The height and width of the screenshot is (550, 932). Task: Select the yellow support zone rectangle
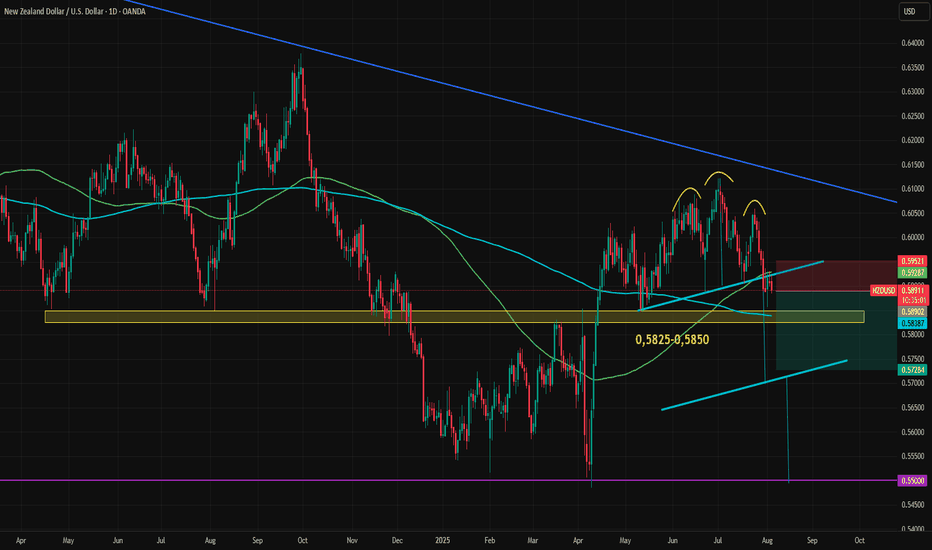pos(455,317)
